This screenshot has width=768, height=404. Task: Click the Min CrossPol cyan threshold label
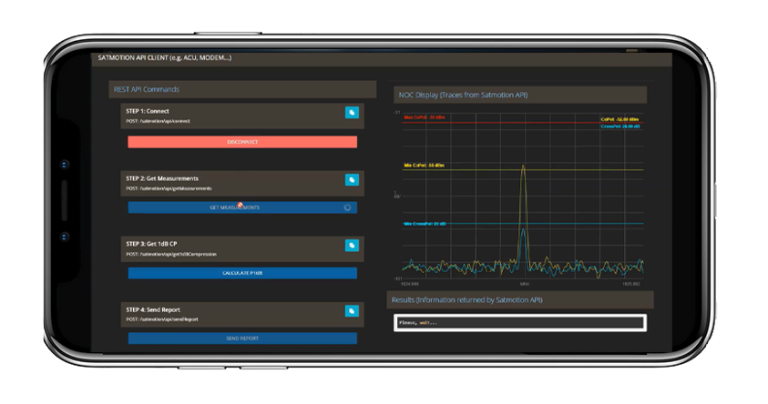click(426, 224)
